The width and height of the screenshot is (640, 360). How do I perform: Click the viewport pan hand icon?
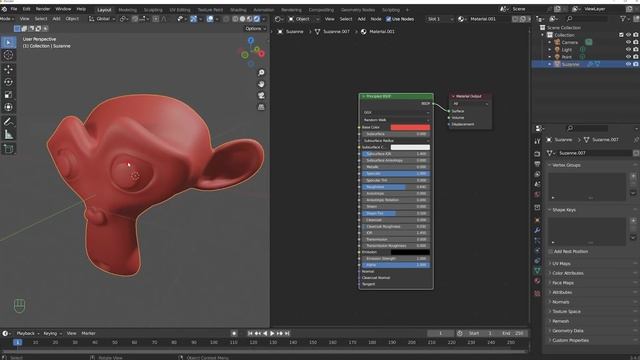tap(261, 84)
